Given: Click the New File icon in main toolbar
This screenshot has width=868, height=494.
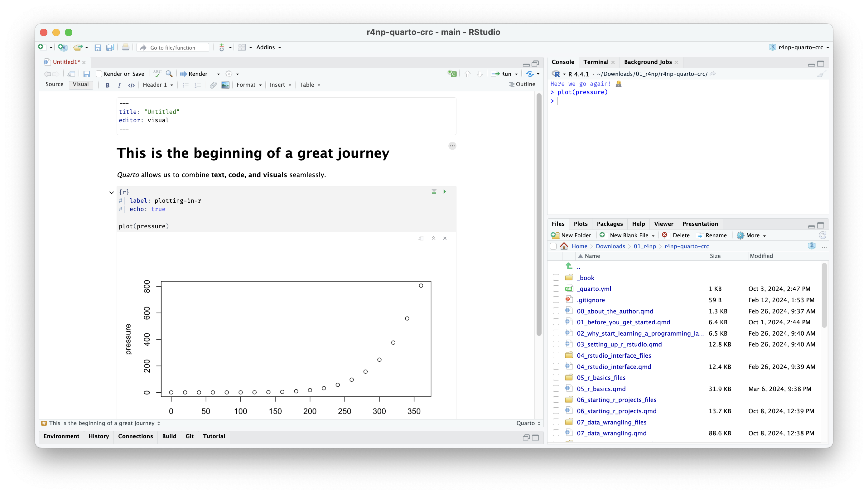Looking at the screenshot, I should [x=41, y=47].
